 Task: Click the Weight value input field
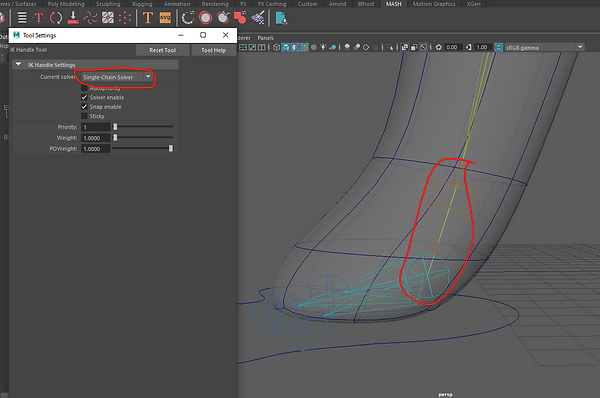click(96, 138)
